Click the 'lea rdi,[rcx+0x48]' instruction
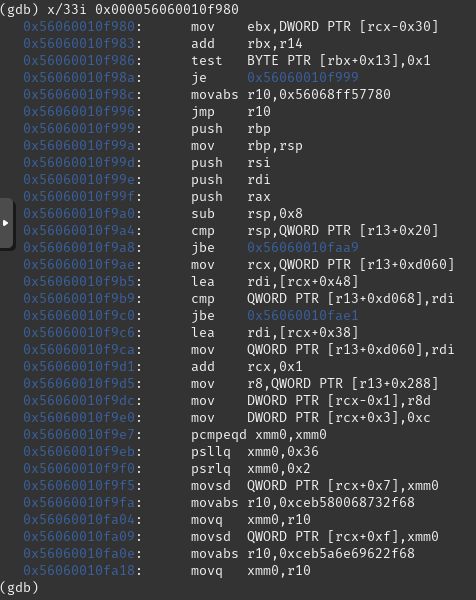Viewport: 476px width, 600px height. [275, 282]
